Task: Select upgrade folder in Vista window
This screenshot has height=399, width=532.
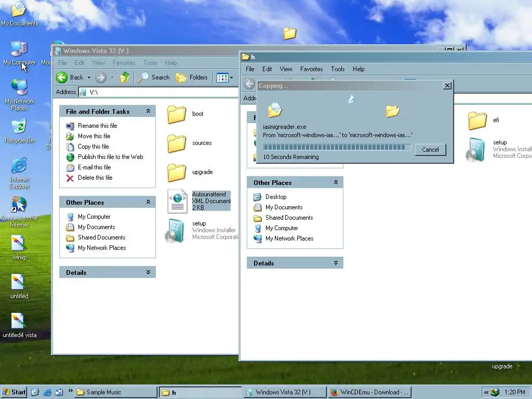Action: tap(177, 172)
